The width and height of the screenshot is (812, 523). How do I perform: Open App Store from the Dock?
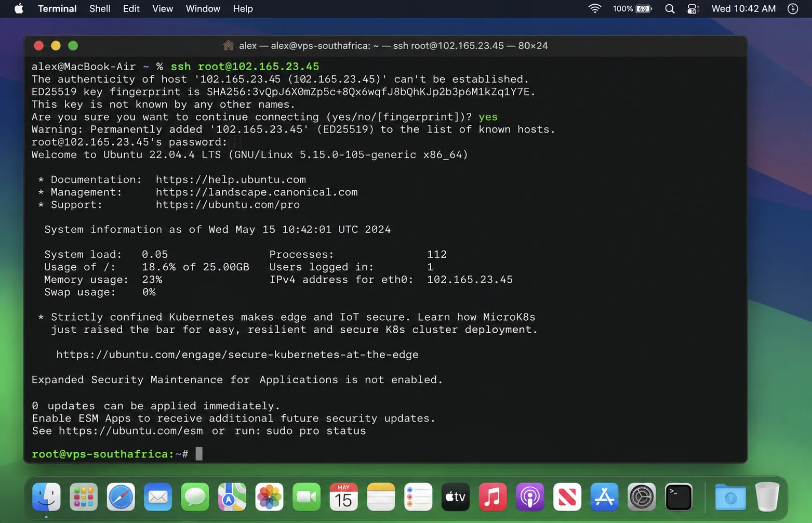click(x=604, y=497)
